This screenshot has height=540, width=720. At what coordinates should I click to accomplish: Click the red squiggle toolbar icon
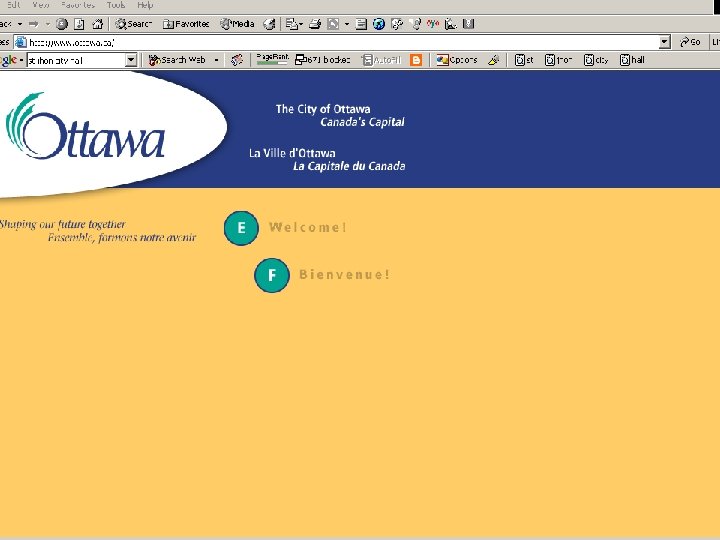[x=433, y=24]
